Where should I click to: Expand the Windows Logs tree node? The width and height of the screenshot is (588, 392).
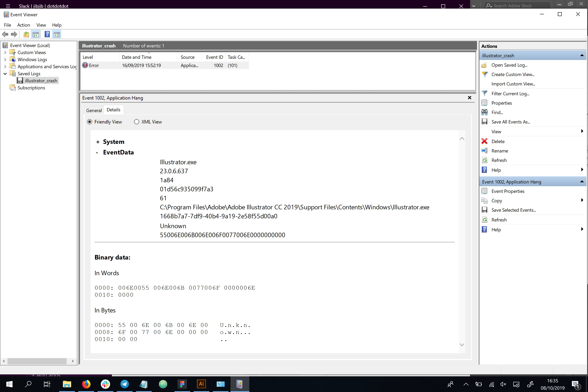pyautogui.click(x=5, y=60)
